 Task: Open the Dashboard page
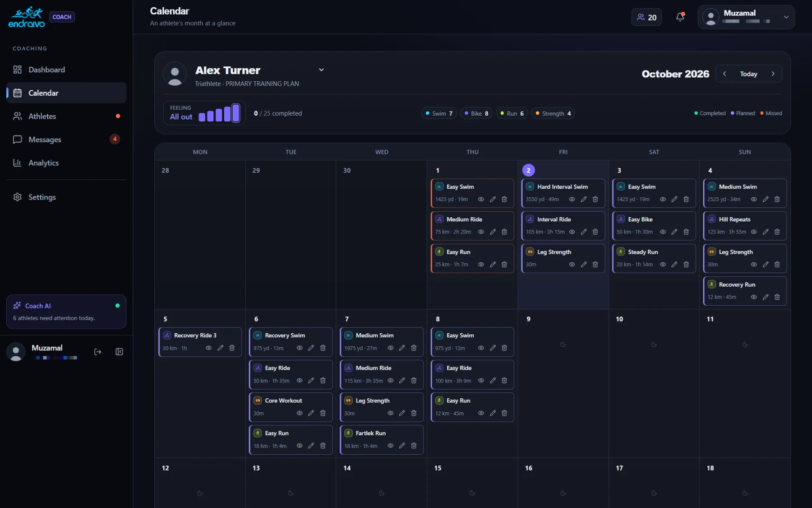[66, 70]
